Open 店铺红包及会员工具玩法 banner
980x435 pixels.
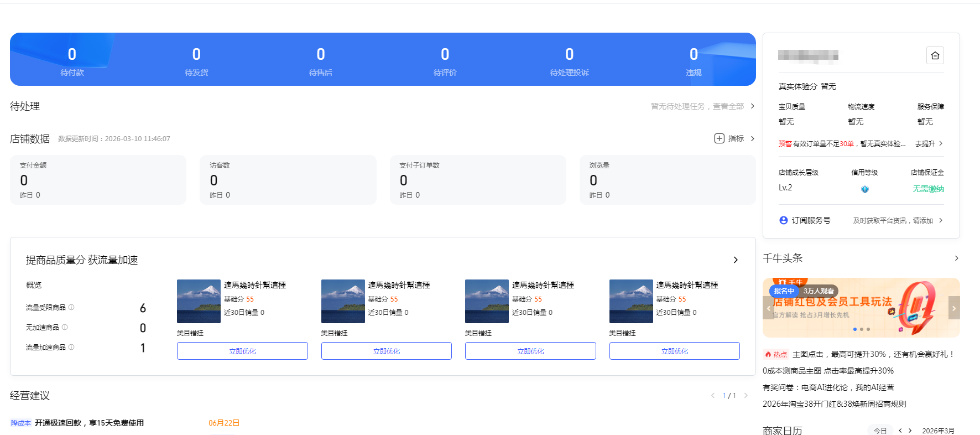(861, 308)
